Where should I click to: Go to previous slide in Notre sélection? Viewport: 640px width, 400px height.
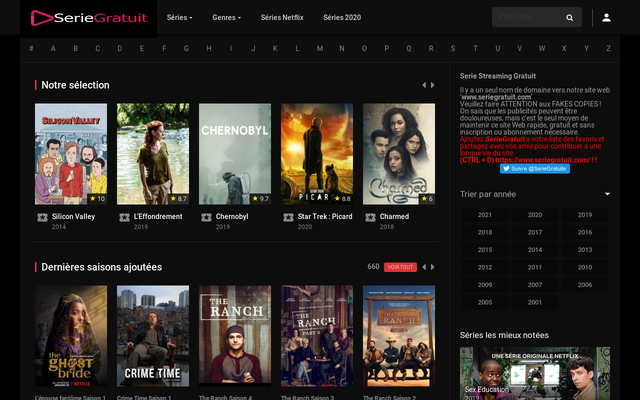[x=424, y=85]
